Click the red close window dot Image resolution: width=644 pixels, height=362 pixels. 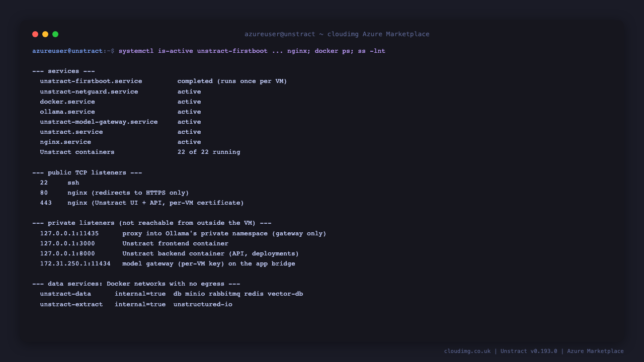coord(35,34)
